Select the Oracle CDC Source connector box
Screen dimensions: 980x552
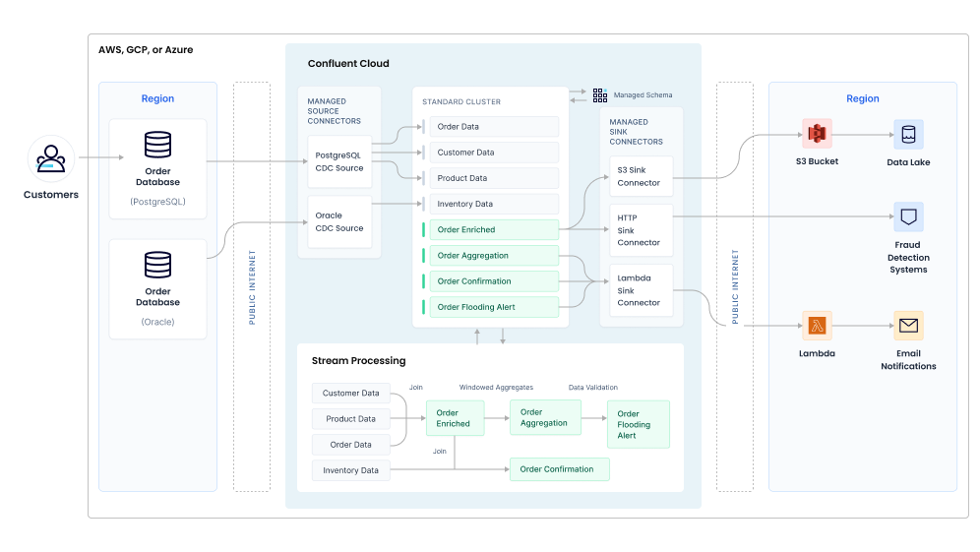tap(339, 222)
